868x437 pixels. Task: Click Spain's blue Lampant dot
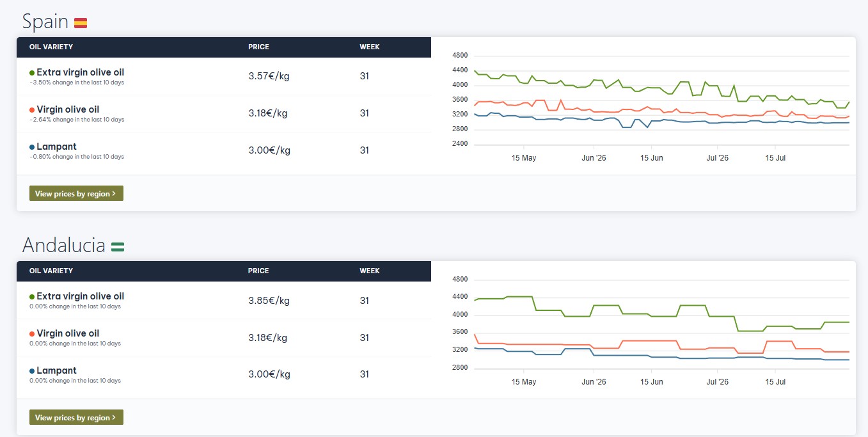pos(32,147)
